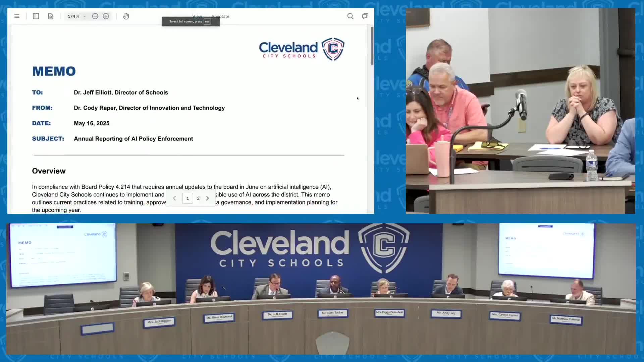644x362 pixels.
Task: Open the hamburger menu icon
Action: pos(17,16)
